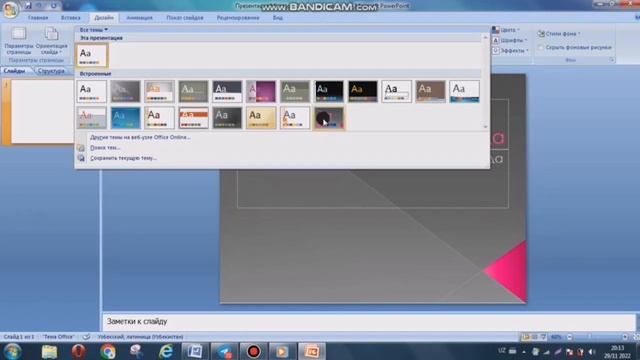Apply the purple magenta theme thumbnail
This screenshot has width=640, height=360.
(x=261, y=91)
